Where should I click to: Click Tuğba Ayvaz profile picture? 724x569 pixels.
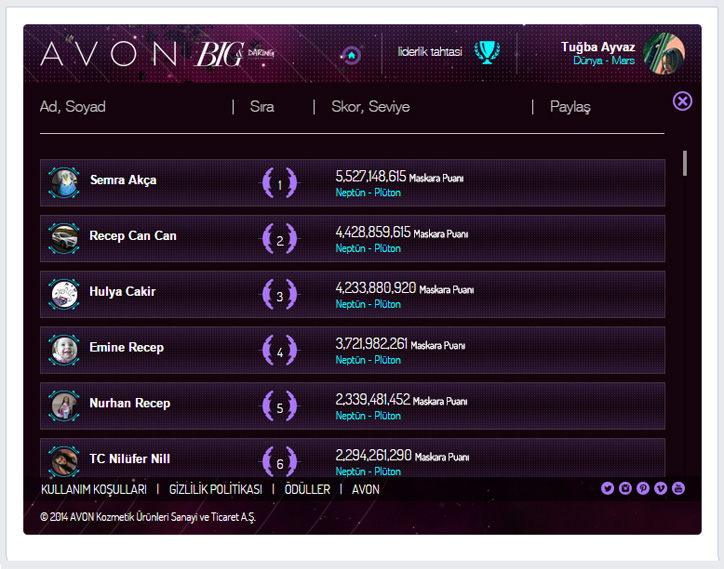(x=664, y=53)
